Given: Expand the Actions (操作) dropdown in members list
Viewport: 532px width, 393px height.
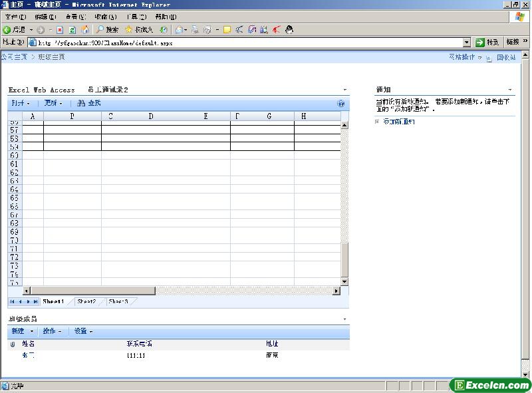Looking at the screenshot, I should (x=53, y=331).
